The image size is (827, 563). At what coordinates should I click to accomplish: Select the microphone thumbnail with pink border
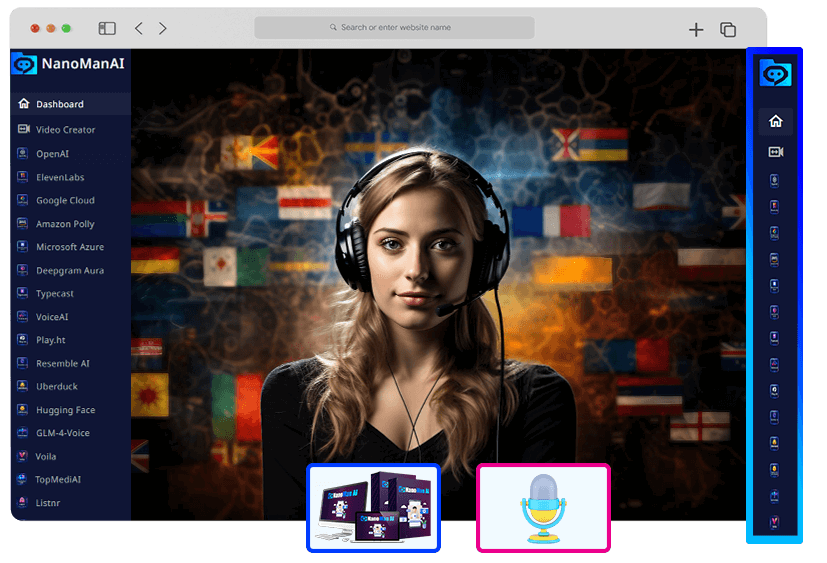543,508
